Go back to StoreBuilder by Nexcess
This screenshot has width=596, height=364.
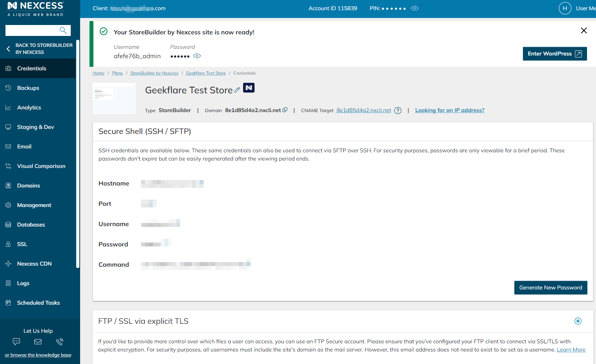click(39, 49)
